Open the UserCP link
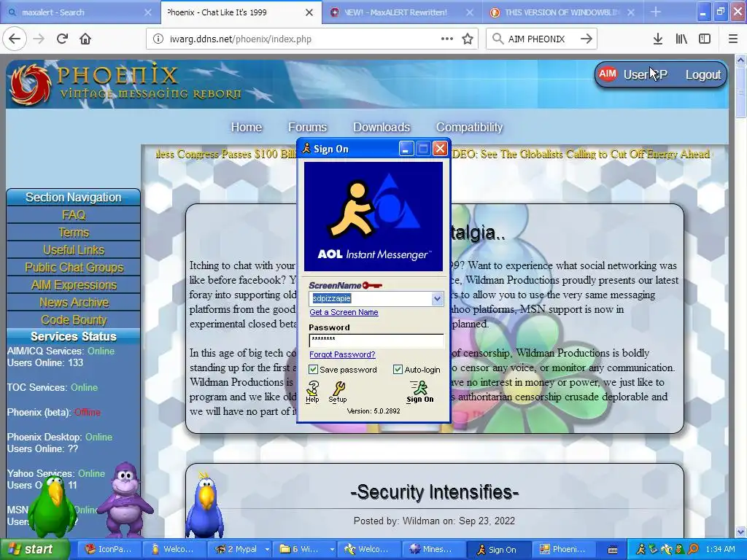Viewport: 747px width, 560px height. 646,75
